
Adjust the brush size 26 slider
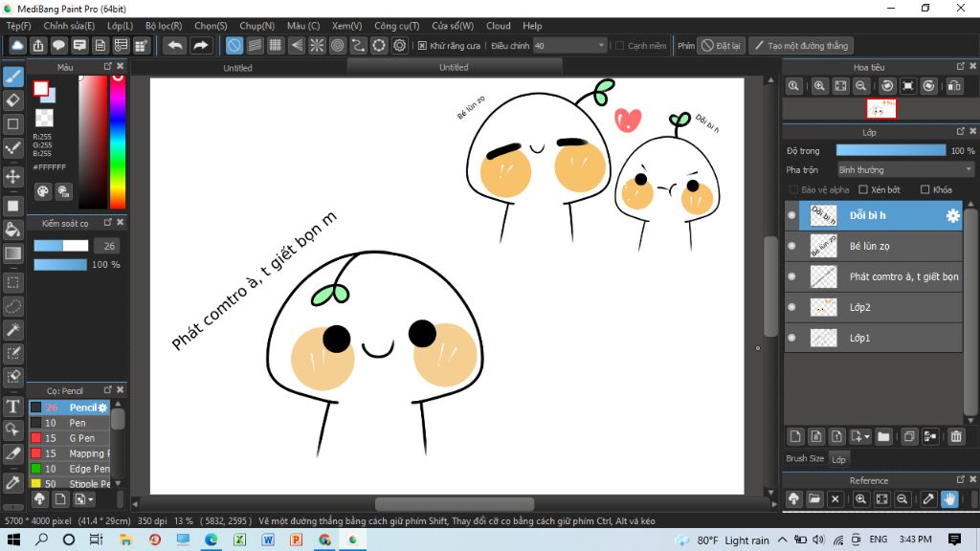click(x=60, y=246)
